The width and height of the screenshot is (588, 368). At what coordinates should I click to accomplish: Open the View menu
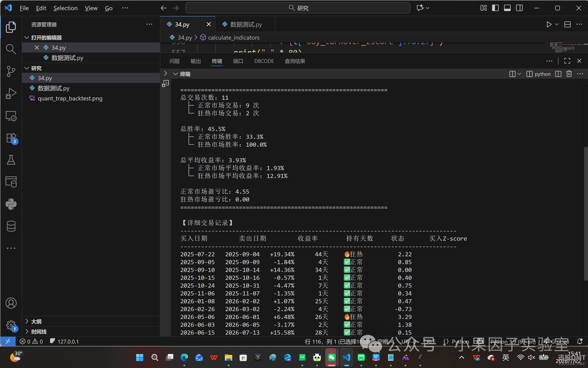[91, 8]
